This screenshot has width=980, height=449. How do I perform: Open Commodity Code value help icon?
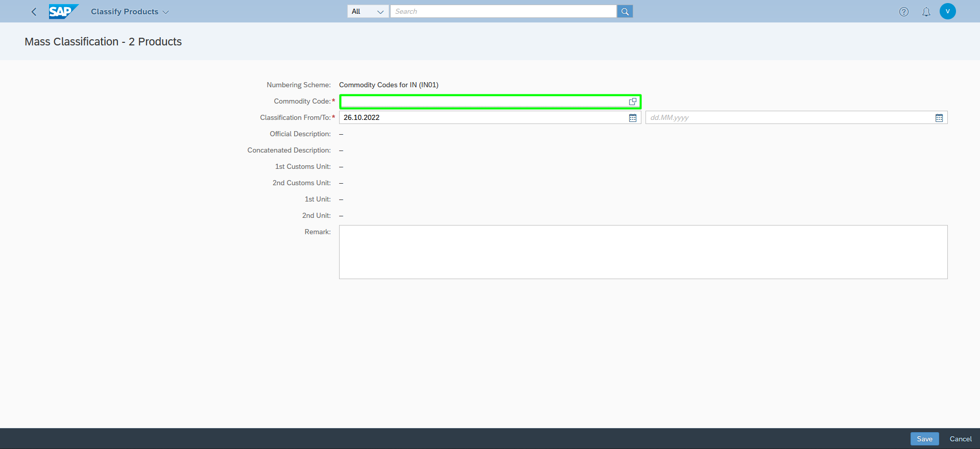[x=633, y=102]
